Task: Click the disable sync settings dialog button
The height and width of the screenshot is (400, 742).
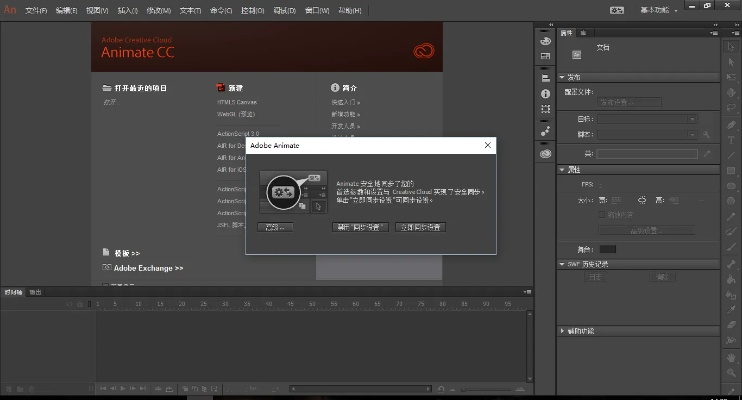Action: [360, 227]
